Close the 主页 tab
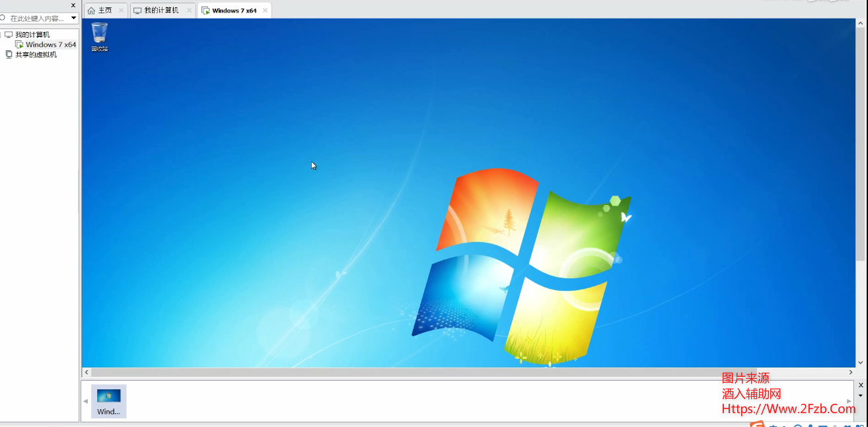Image resolution: width=868 pixels, height=427 pixels. (x=121, y=11)
